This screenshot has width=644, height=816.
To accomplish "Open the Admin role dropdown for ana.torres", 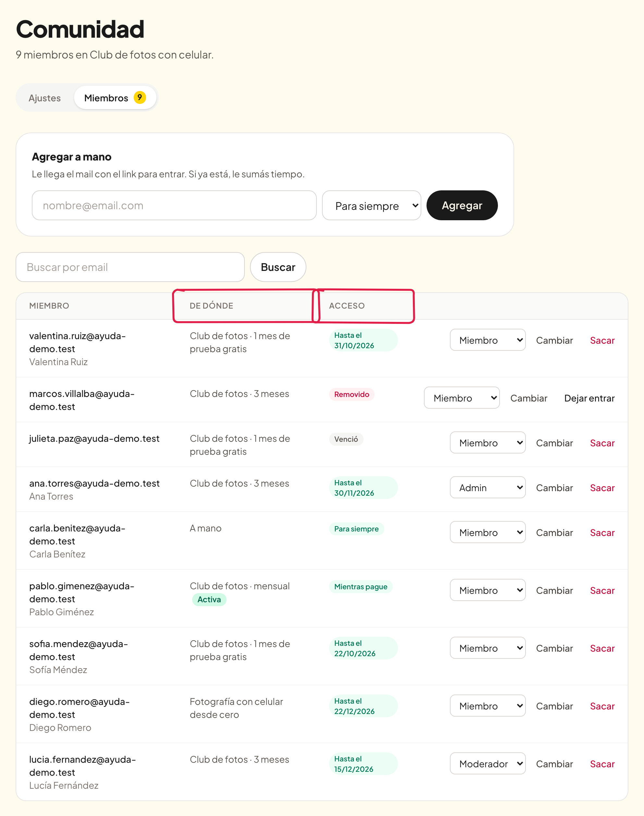I will click(x=488, y=487).
